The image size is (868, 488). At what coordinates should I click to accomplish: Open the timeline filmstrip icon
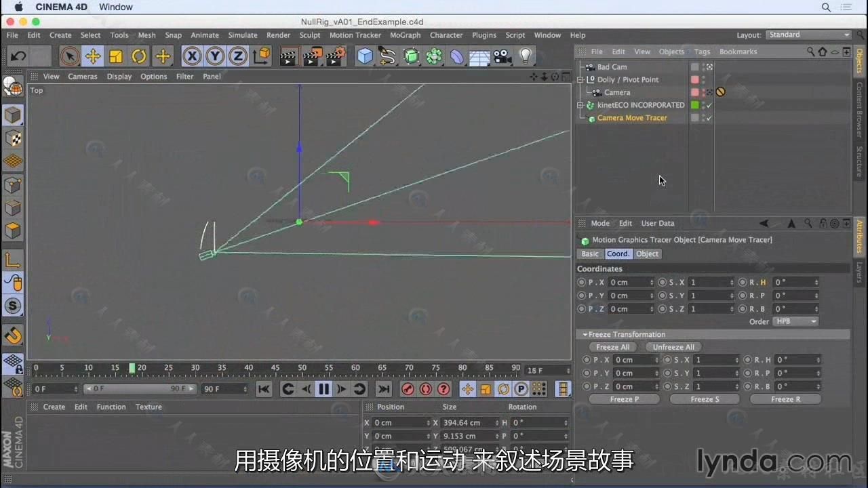click(x=563, y=389)
